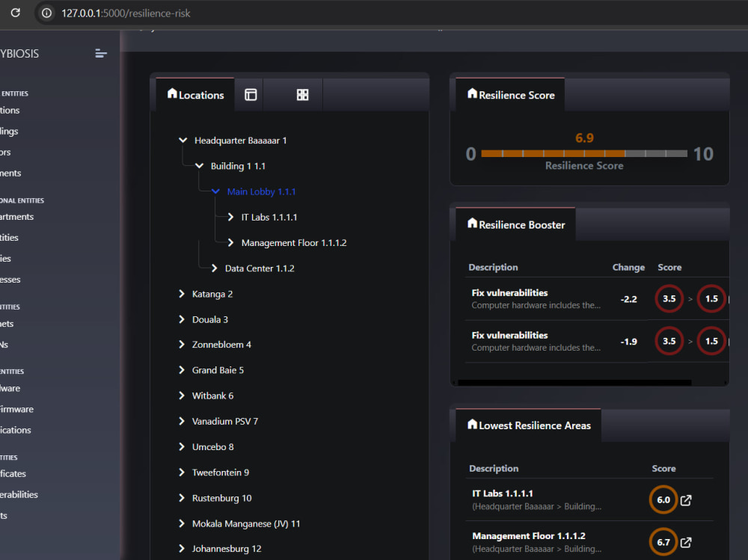Click the 6.0 score circle for IT Labs
Screen dimensions: 748x560
663,500
